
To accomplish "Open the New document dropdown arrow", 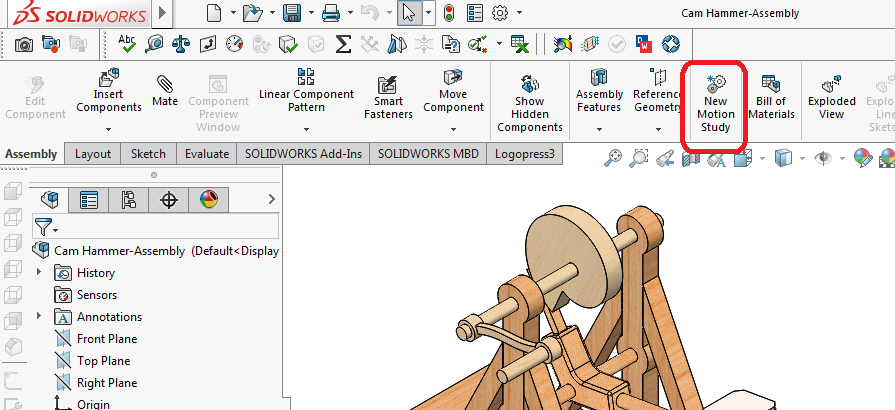I will coord(233,13).
